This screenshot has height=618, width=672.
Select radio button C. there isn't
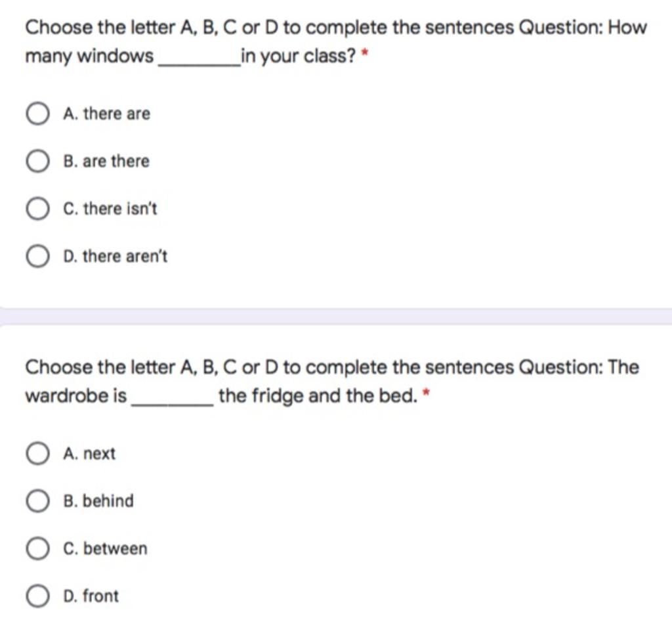37,209
